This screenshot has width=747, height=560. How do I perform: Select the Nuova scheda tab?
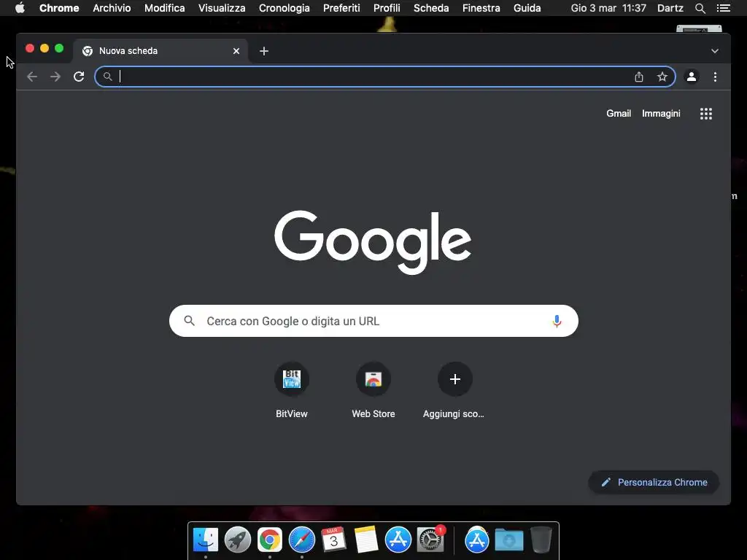(x=160, y=51)
